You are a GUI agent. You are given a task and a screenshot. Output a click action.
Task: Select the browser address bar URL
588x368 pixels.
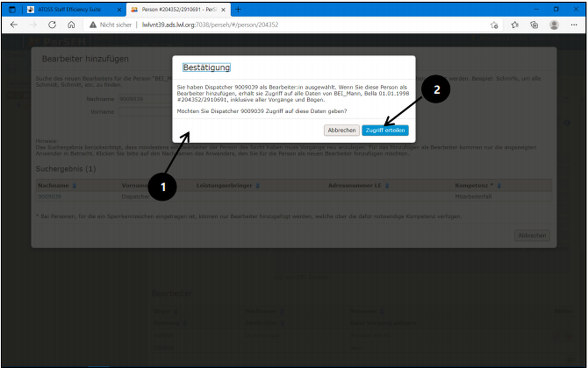pyautogui.click(x=210, y=25)
